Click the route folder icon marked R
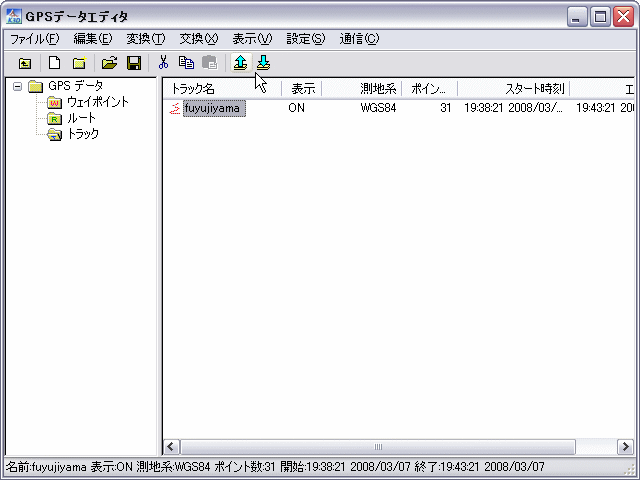 (x=54, y=119)
